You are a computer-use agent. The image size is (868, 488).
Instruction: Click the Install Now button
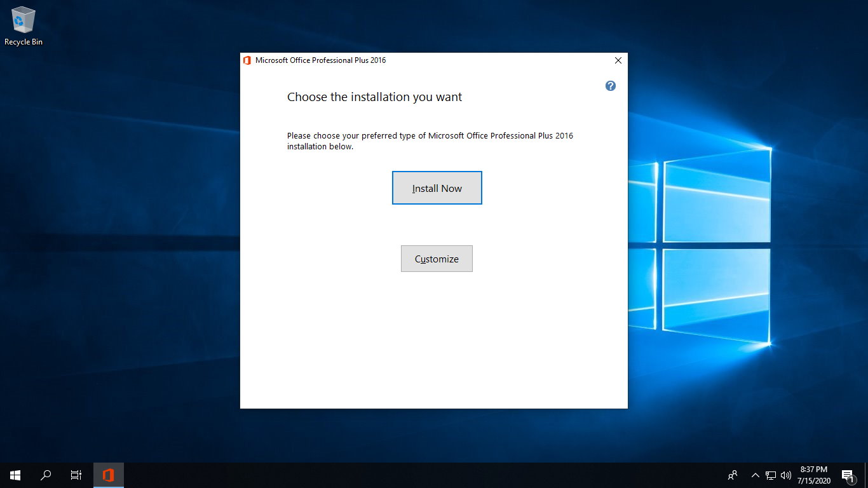pyautogui.click(x=437, y=188)
